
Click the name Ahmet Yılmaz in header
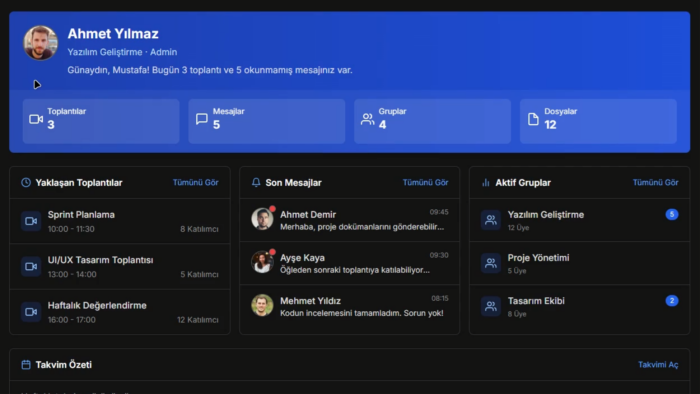pos(113,33)
